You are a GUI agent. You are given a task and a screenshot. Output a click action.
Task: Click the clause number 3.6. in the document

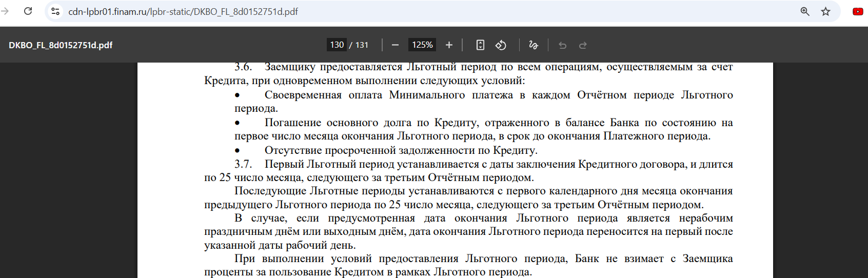pos(243,67)
